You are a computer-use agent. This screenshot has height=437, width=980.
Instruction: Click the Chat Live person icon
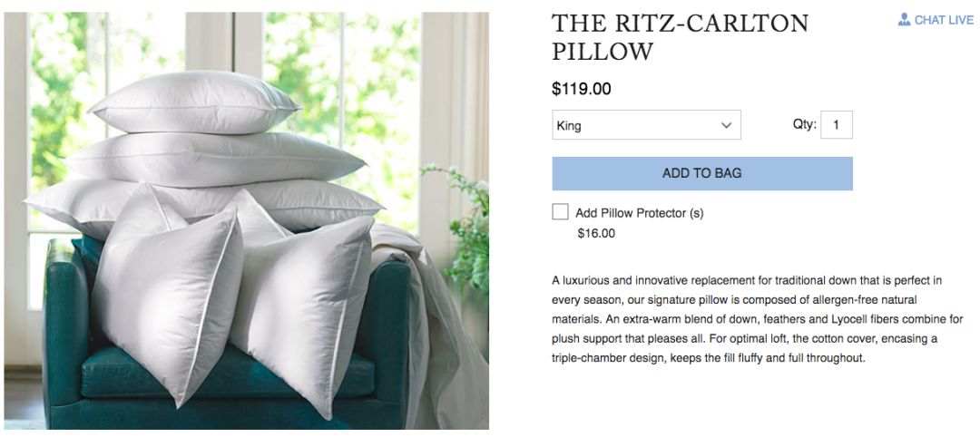point(904,19)
